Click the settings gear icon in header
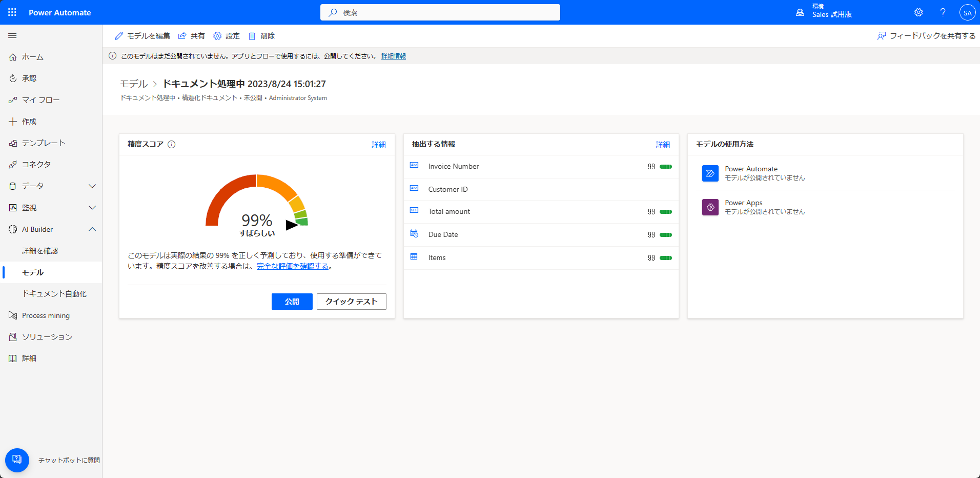 click(918, 12)
